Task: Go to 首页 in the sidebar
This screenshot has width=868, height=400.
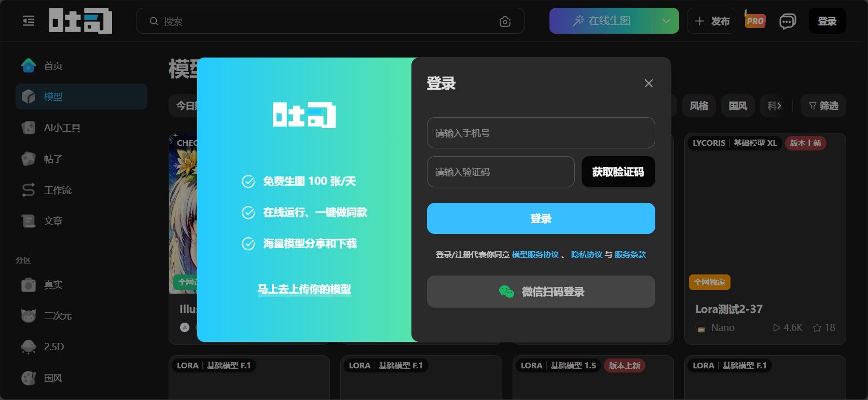Action: click(x=81, y=65)
